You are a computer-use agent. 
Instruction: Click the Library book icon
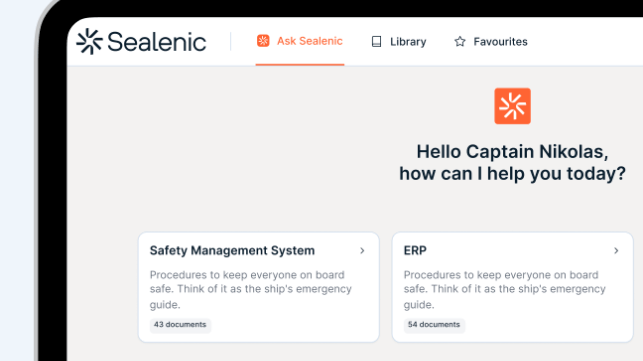coord(376,41)
